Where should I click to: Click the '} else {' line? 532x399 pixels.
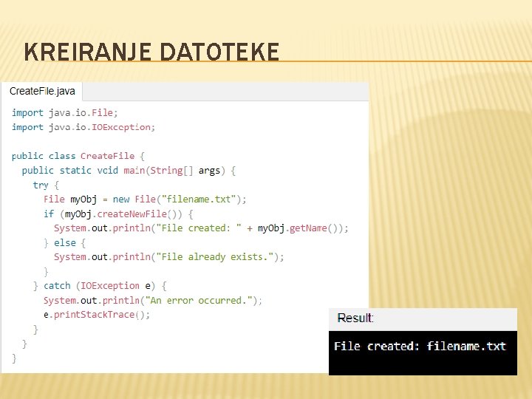pyautogui.click(x=64, y=243)
